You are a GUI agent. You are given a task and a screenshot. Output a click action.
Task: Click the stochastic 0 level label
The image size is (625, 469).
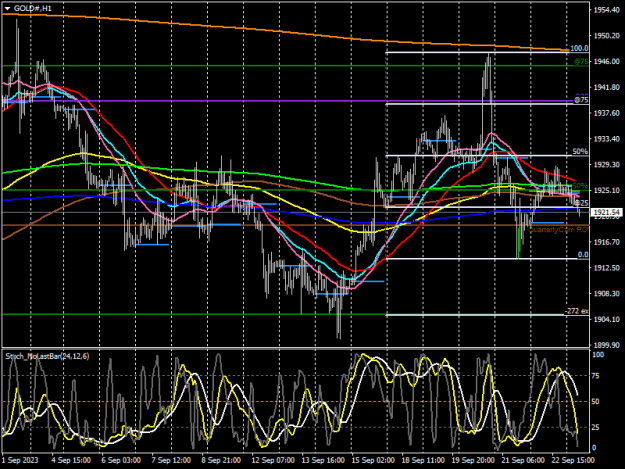595,448
